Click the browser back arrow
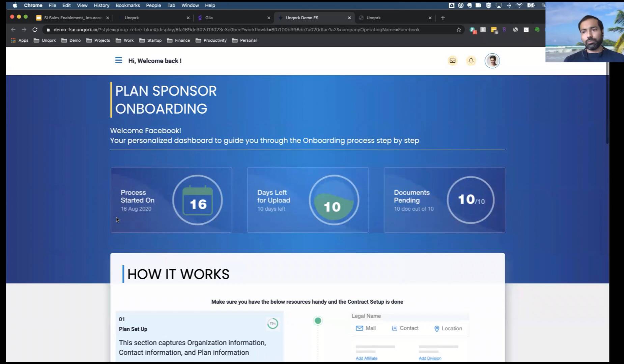The width and height of the screenshot is (624, 364). [13, 30]
